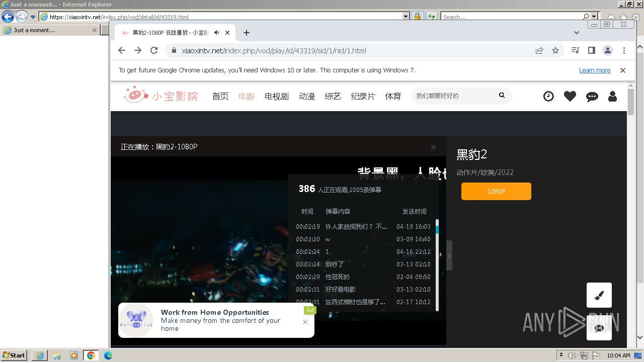644x362 pixels.
Task: Click danmaku row 性冠死的
Action: (363, 277)
